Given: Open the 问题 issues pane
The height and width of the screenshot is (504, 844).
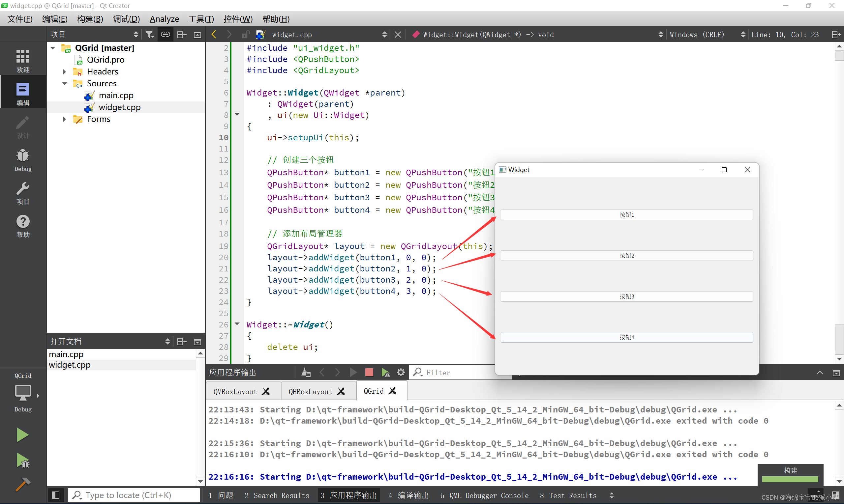Looking at the screenshot, I should pos(221,495).
